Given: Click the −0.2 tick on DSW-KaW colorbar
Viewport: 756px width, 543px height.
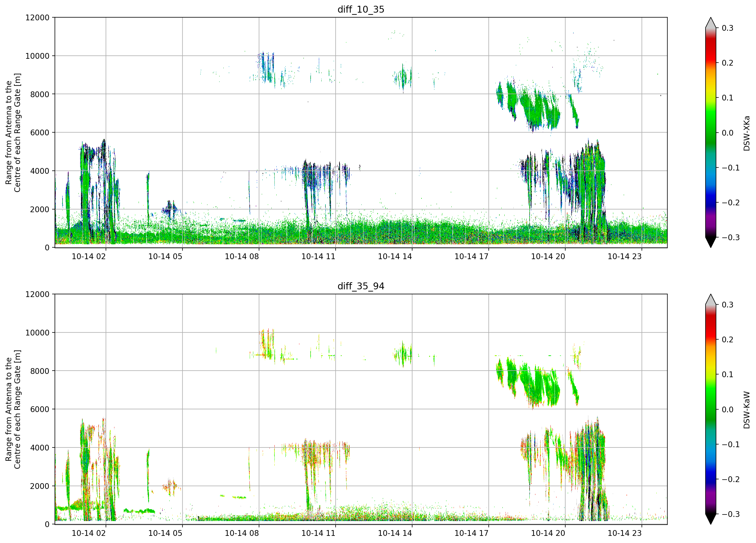Looking at the screenshot, I should [x=731, y=479].
